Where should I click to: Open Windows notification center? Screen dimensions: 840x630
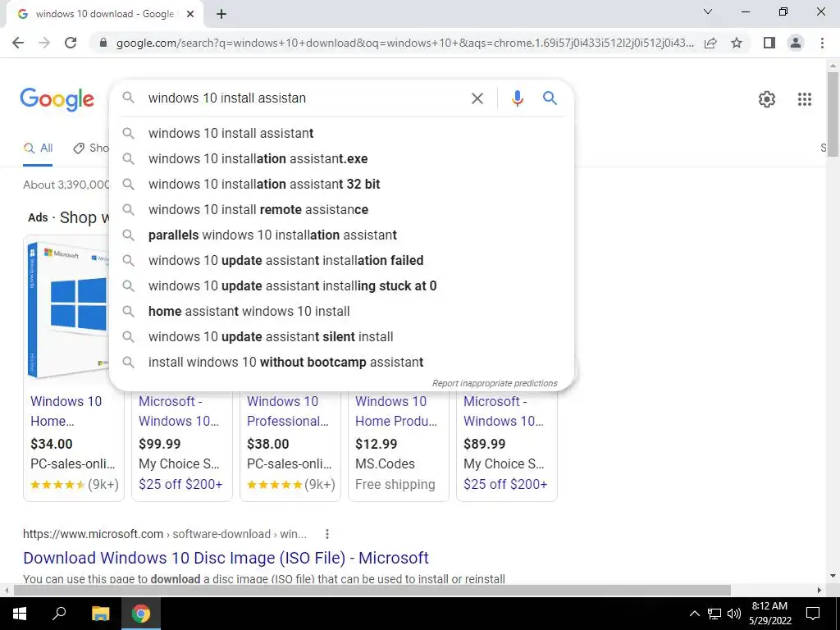click(x=813, y=614)
